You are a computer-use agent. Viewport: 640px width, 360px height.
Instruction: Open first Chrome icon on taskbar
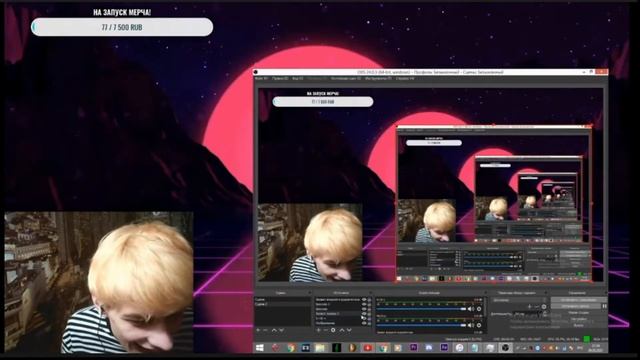[291, 348]
